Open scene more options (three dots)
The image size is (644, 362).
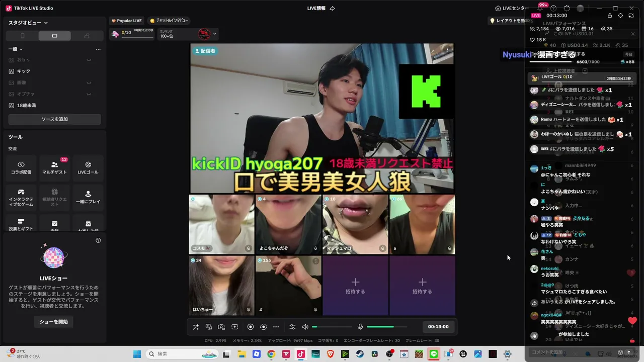pyautogui.click(x=98, y=49)
